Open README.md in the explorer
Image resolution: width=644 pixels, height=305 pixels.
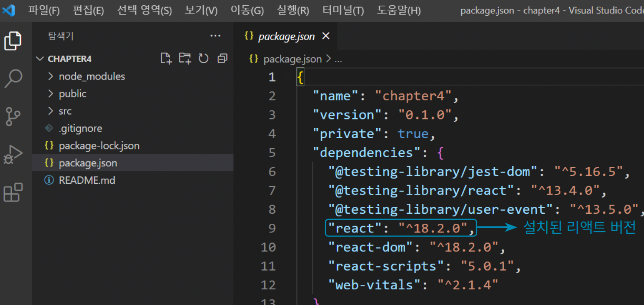(x=133, y=180)
